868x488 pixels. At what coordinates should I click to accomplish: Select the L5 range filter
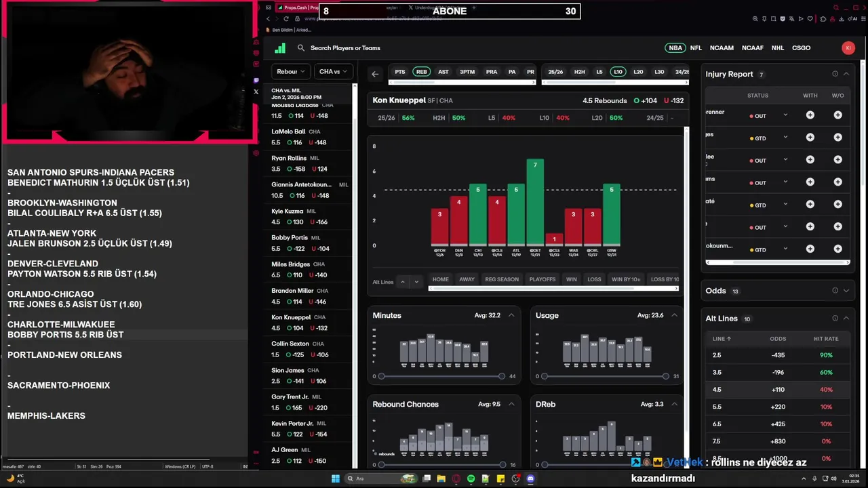coord(599,72)
